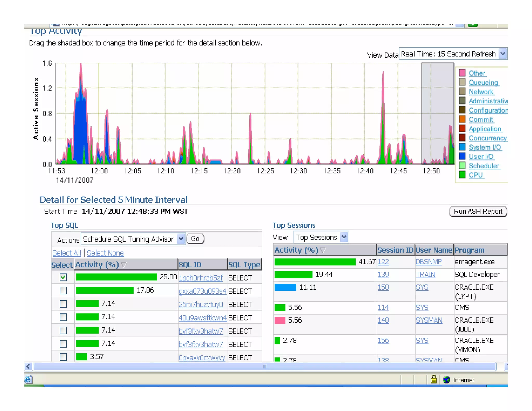Click the 11.11 blue activity bar

(285, 287)
